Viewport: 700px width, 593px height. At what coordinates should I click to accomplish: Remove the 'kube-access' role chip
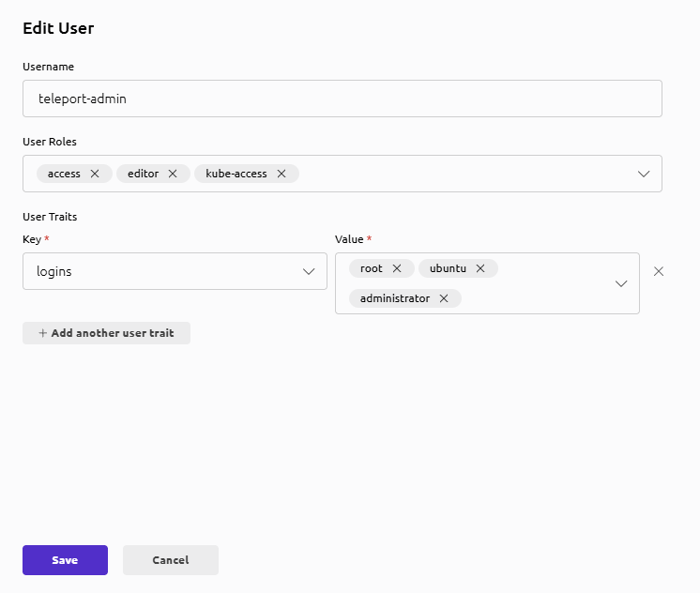[x=282, y=174]
